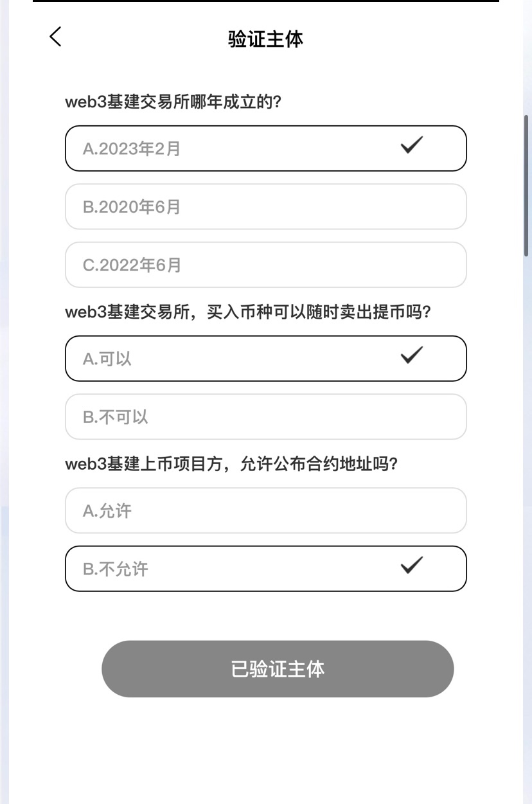Click the black bar at the top

point(265,1)
